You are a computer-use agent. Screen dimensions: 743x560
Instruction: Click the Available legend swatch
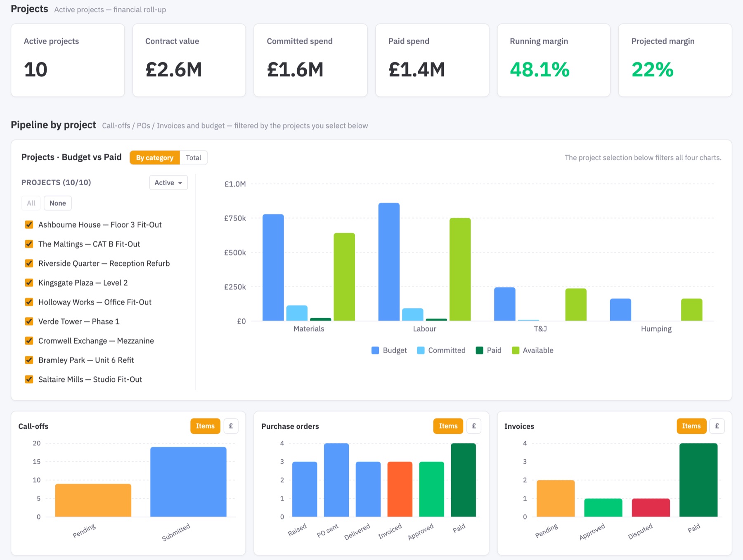pos(516,350)
